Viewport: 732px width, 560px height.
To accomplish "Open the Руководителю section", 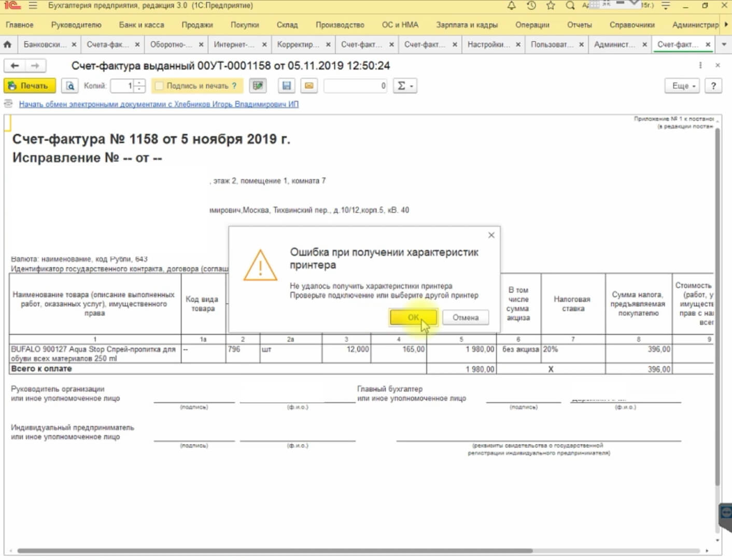I will pos(76,25).
